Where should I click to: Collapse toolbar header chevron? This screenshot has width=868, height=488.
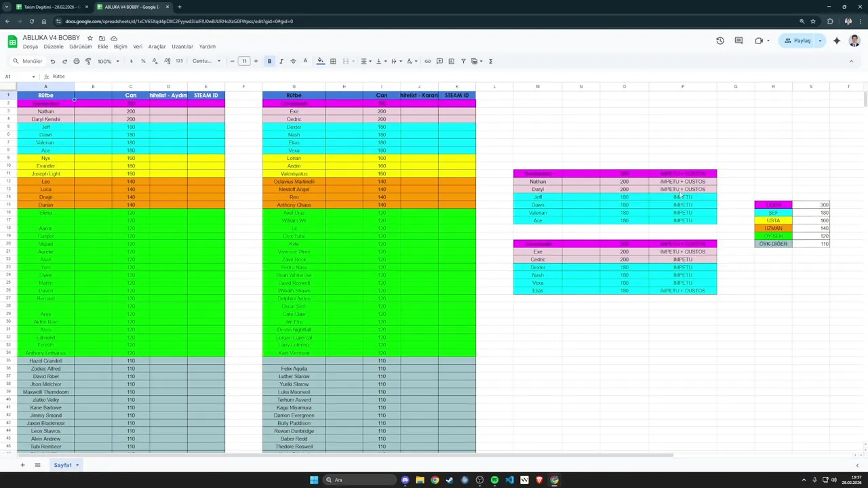click(x=851, y=61)
